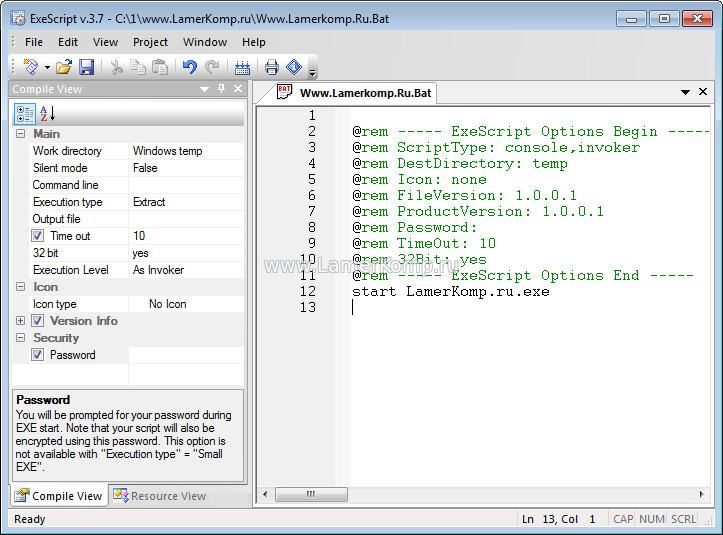Click the Open file folder icon
The image size is (723, 535).
click(x=64, y=67)
